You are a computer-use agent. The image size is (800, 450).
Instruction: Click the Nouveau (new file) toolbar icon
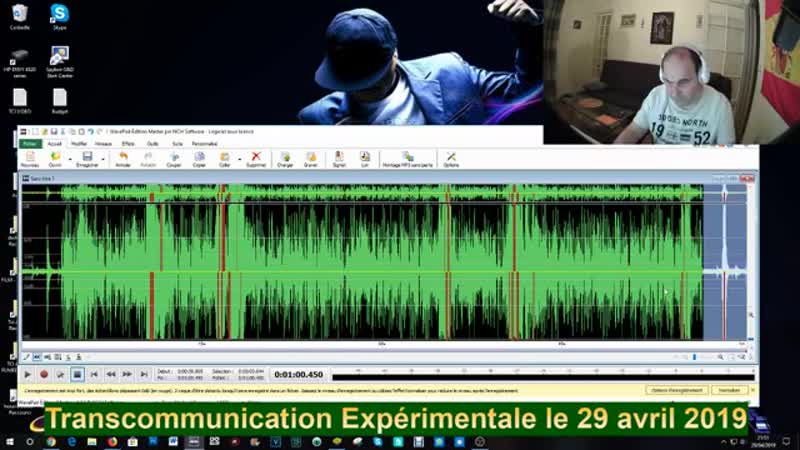coord(29,158)
